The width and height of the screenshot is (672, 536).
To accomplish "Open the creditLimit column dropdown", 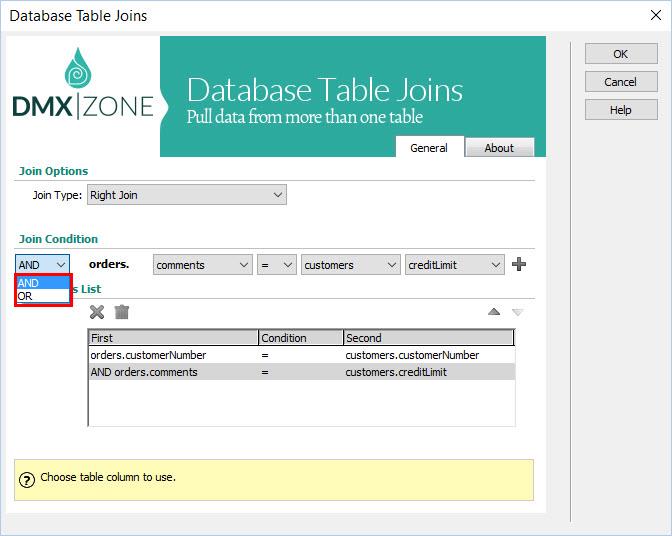I will [x=454, y=265].
